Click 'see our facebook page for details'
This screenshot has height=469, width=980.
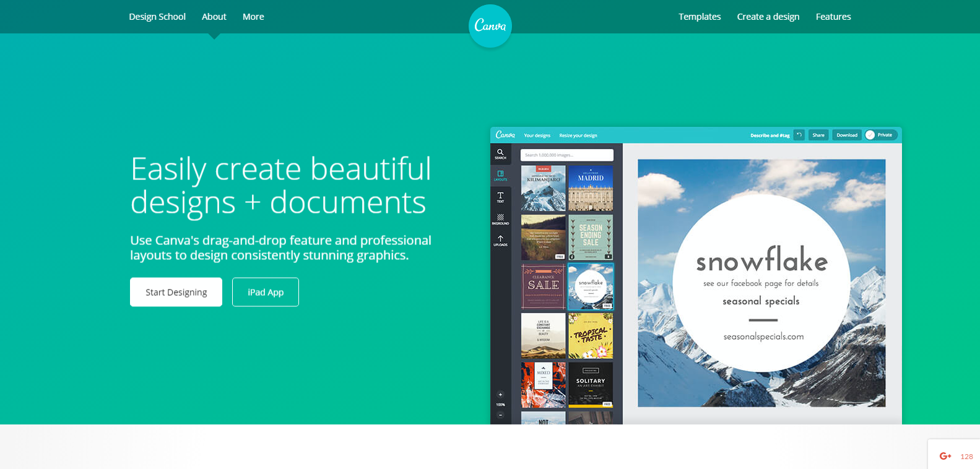[x=761, y=283]
